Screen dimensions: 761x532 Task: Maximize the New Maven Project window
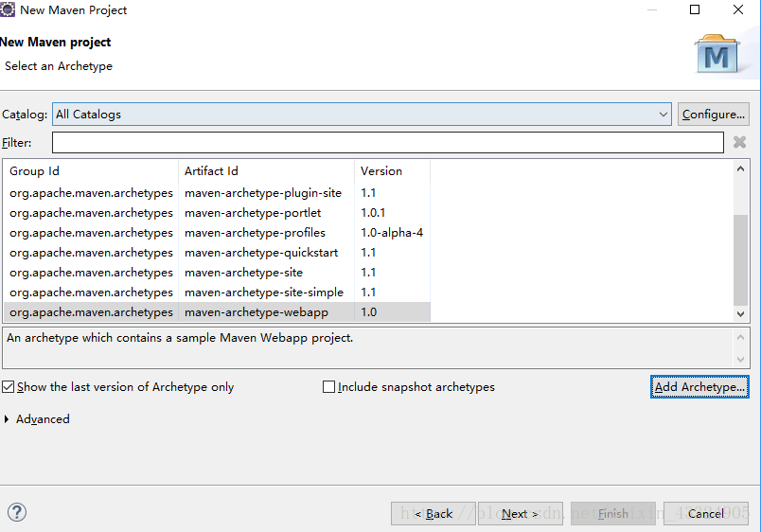(695, 9)
